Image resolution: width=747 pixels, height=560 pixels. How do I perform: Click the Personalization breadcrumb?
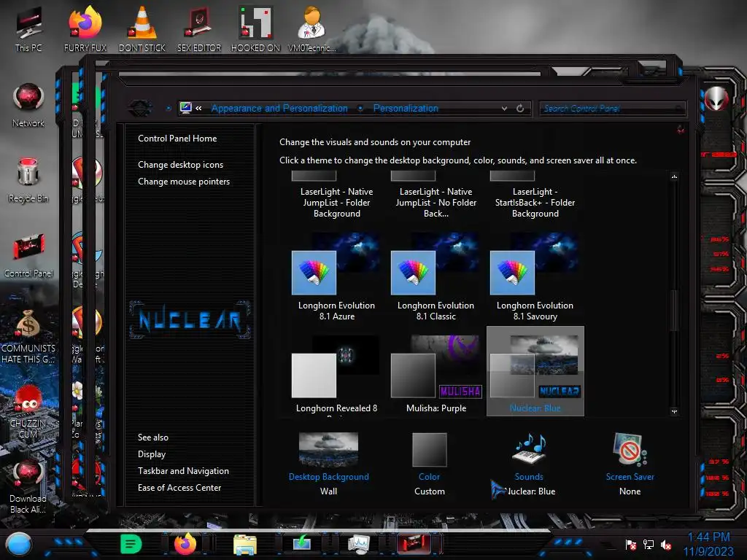tap(406, 108)
